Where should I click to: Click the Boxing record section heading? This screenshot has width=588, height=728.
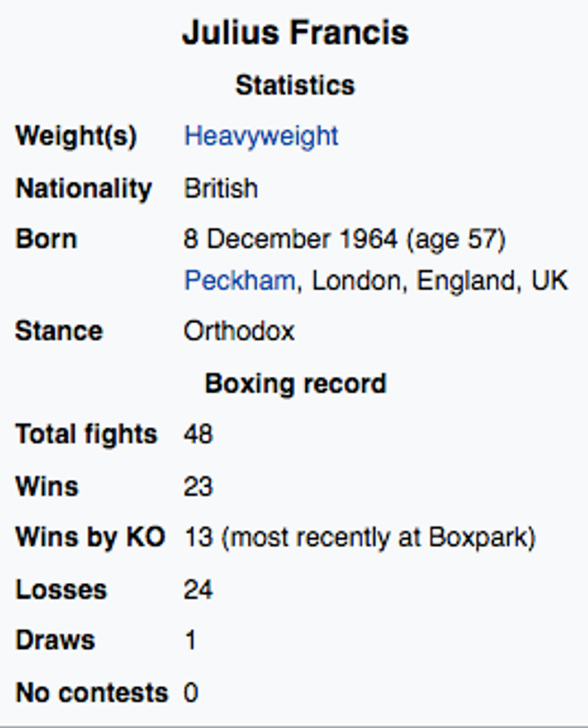(295, 383)
